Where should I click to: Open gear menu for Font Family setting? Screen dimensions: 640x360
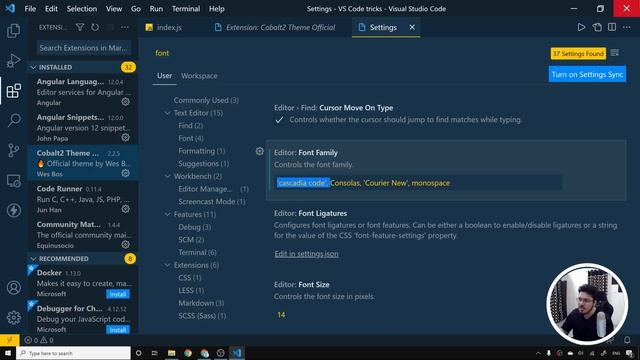coord(260,151)
